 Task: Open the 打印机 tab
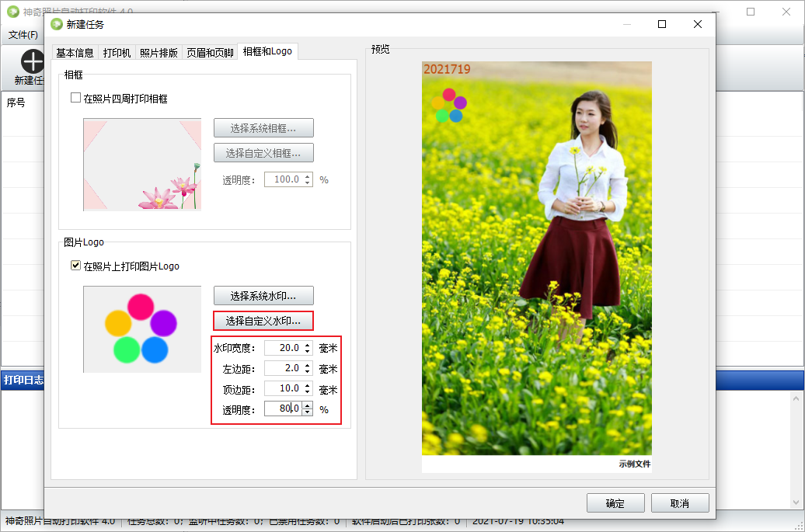pos(117,53)
